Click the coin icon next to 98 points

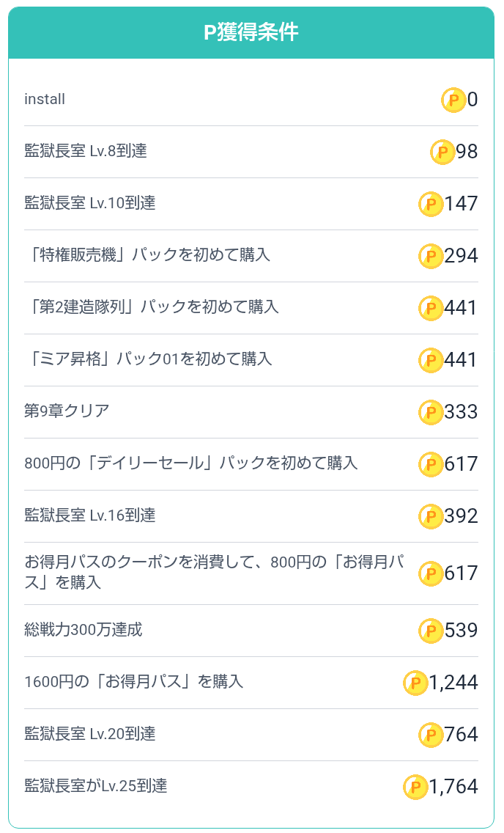(442, 152)
